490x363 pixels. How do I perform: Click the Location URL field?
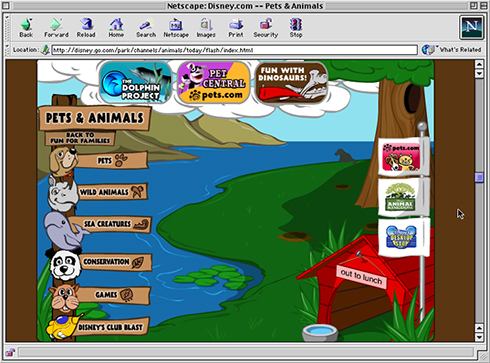tap(234, 50)
